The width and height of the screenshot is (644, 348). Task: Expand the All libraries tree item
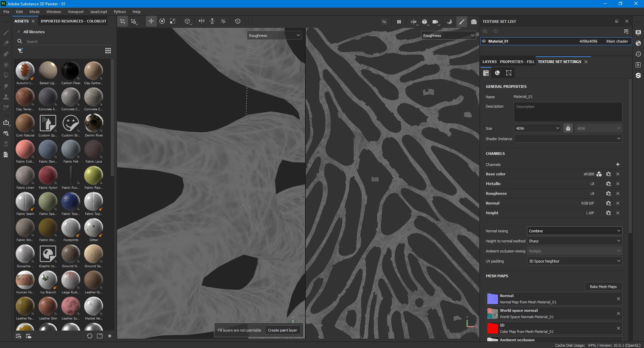tap(19, 32)
